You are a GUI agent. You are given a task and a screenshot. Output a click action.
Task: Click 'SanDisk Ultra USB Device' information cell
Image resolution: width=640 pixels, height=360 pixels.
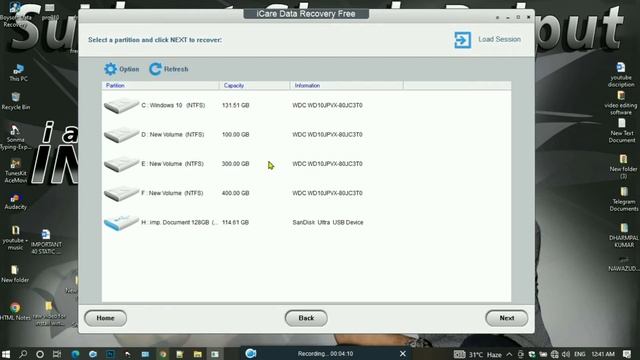point(328,223)
